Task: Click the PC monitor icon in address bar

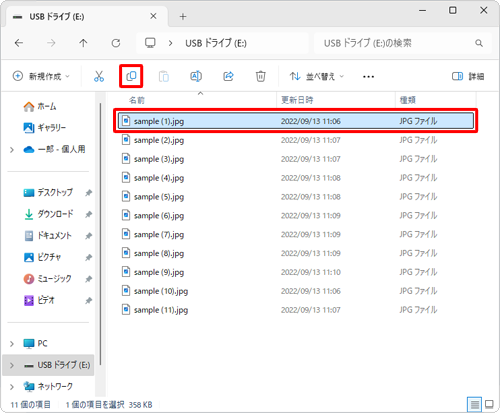Action: click(x=150, y=43)
